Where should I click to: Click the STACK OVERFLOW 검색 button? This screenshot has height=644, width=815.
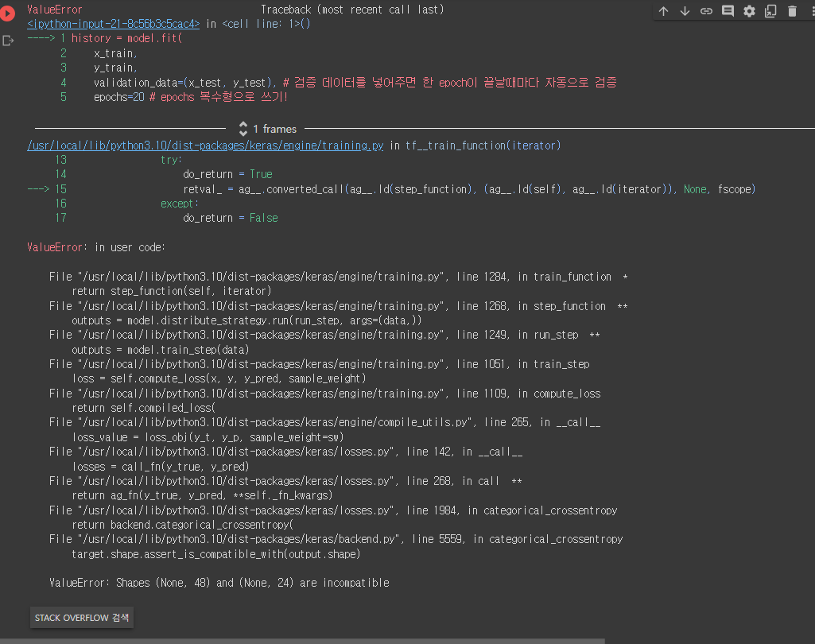click(x=82, y=618)
